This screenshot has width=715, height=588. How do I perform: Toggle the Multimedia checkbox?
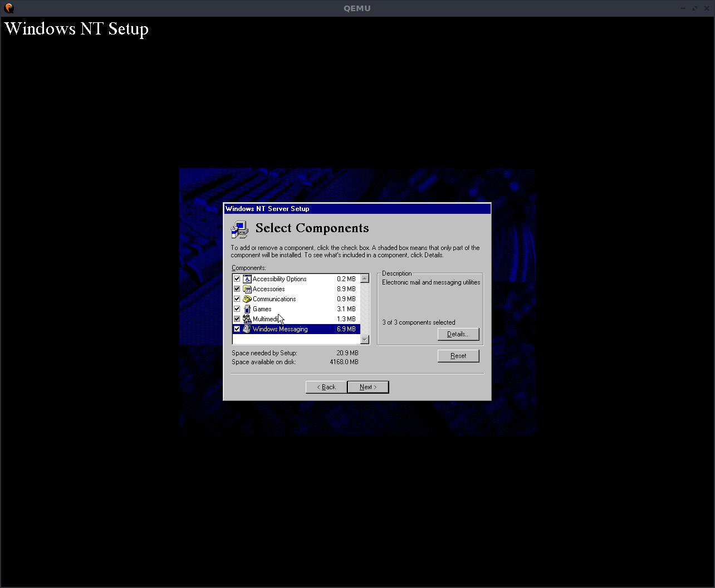(x=237, y=319)
